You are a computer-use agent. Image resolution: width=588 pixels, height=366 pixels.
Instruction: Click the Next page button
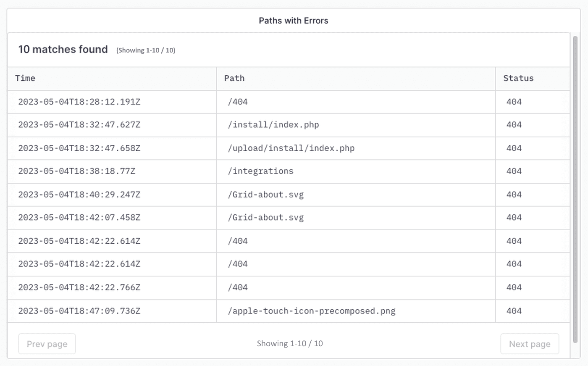point(530,343)
